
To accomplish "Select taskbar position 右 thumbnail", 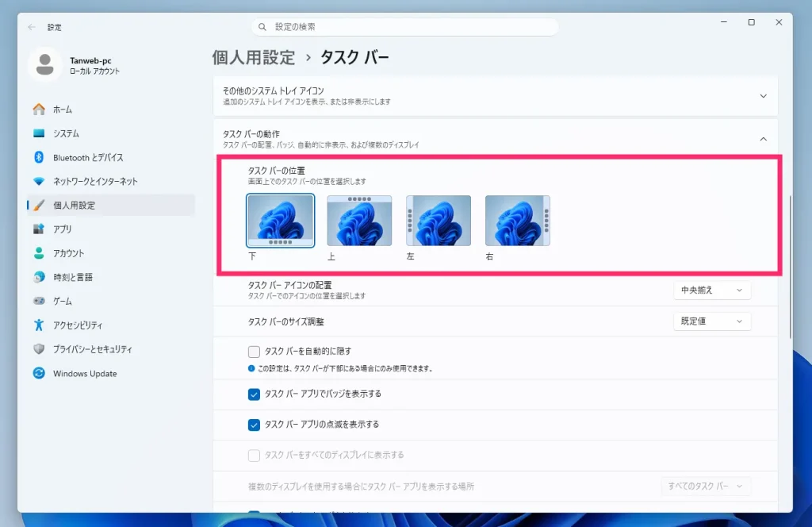I will click(x=518, y=221).
